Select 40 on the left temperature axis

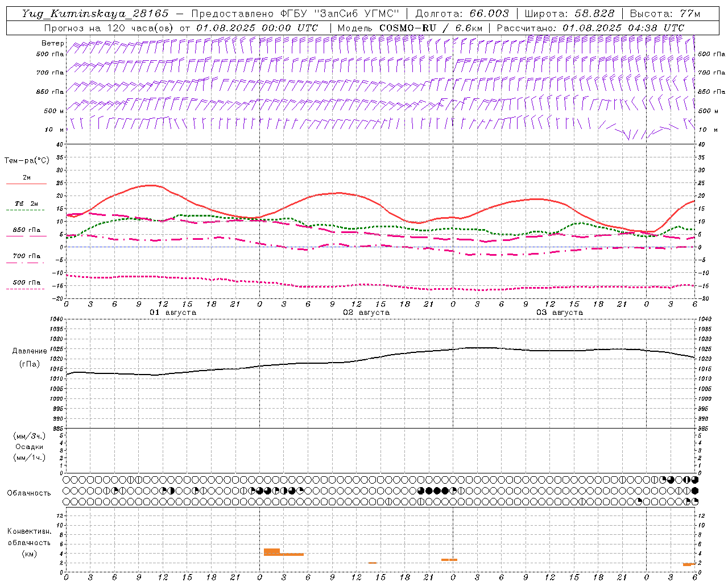point(60,144)
